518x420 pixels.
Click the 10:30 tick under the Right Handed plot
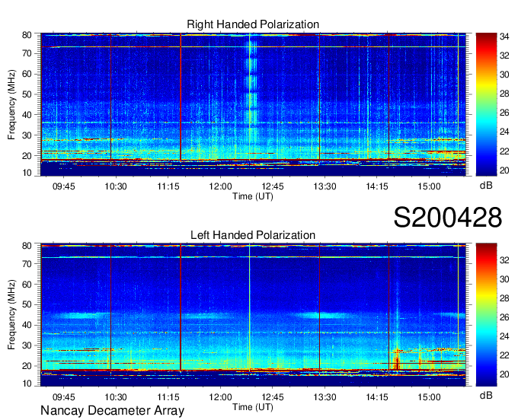click(x=116, y=186)
